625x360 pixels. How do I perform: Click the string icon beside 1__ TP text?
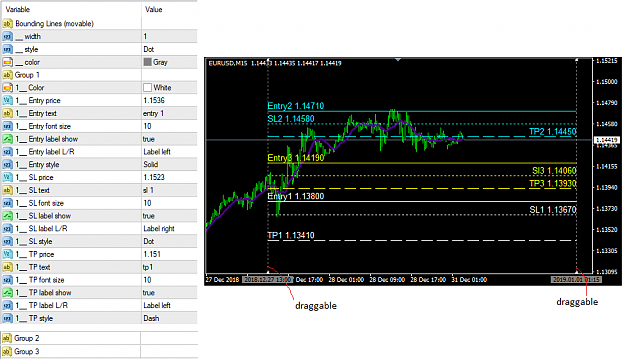click(x=8, y=267)
